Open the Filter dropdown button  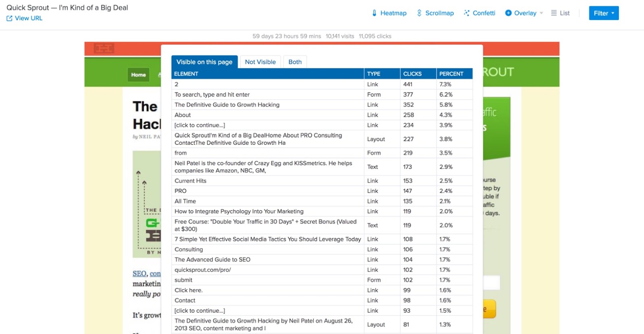[603, 13]
